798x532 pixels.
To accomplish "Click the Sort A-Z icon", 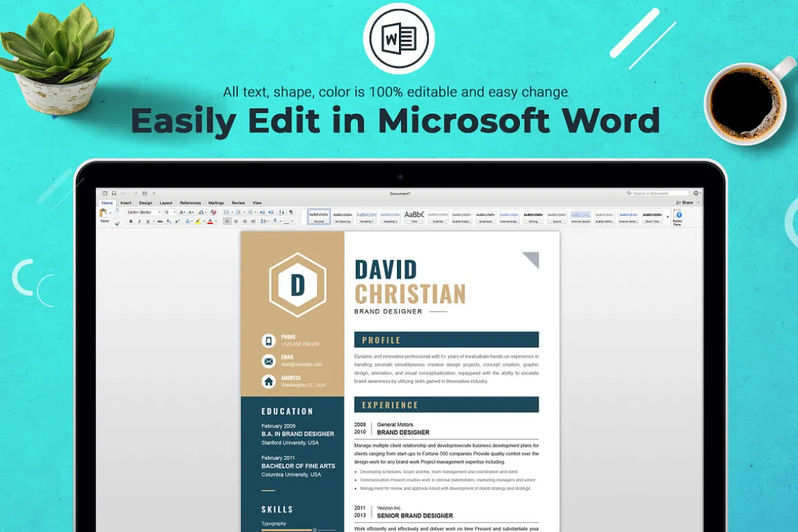I will (281, 212).
